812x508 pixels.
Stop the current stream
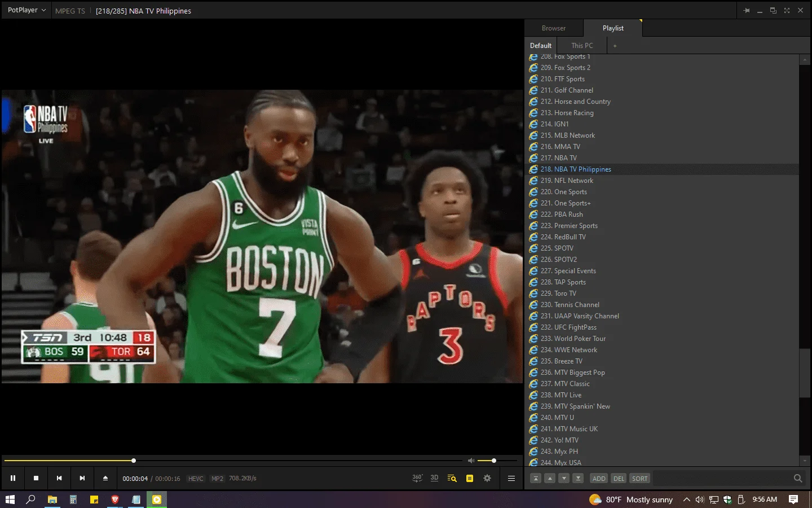click(x=36, y=478)
